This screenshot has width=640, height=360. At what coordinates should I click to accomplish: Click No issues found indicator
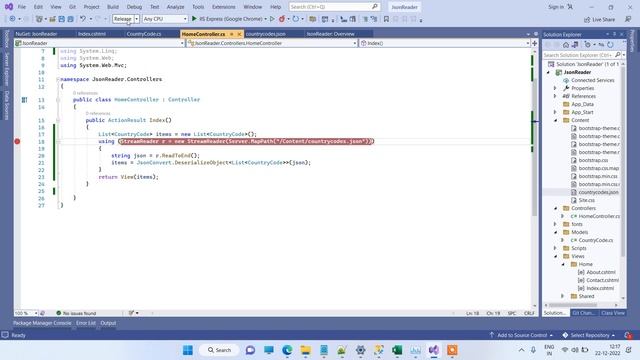[x=76, y=313]
